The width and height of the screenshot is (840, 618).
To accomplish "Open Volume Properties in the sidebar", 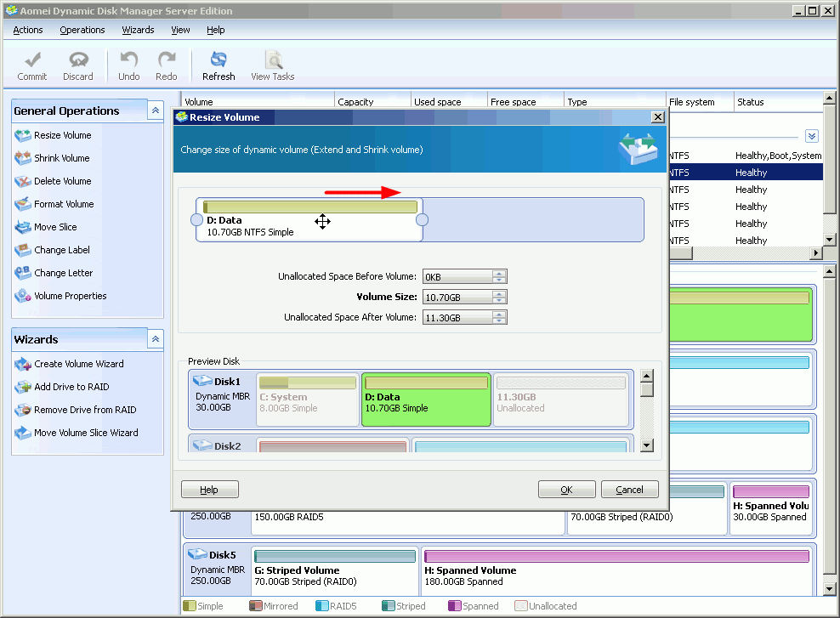I will [x=70, y=296].
